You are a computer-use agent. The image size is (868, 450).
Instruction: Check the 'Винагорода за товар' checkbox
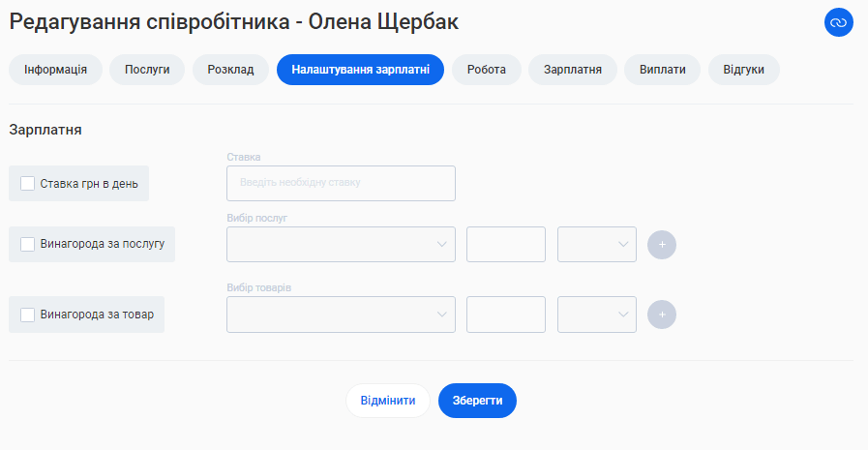(28, 315)
